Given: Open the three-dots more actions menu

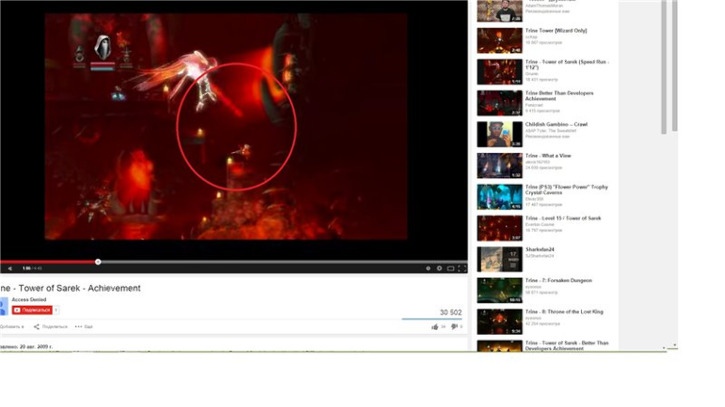Looking at the screenshot, I should pos(78,327).
